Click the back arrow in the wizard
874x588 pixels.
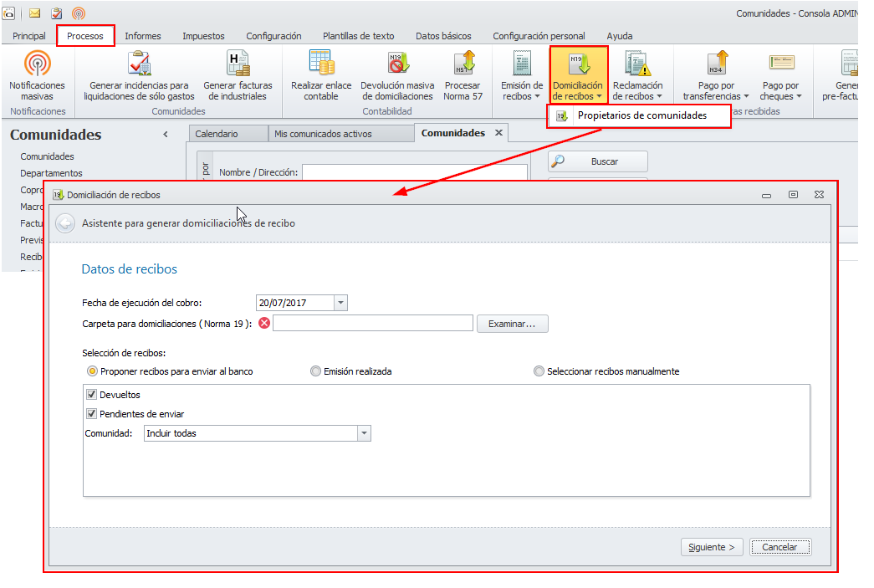(65, 223)
